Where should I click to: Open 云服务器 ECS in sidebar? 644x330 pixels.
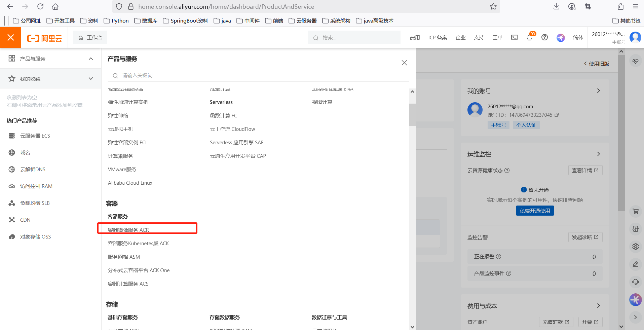(x=35, y=136)
